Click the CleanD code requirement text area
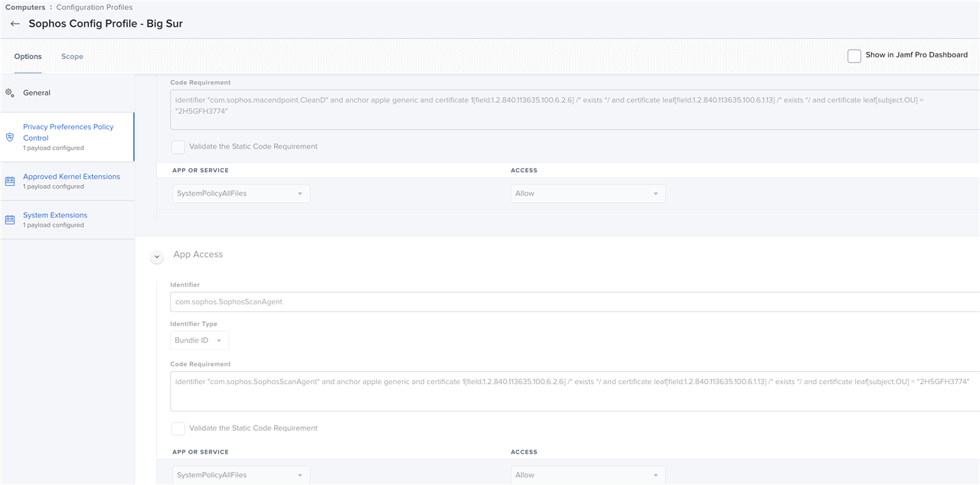 coord(575,109)
